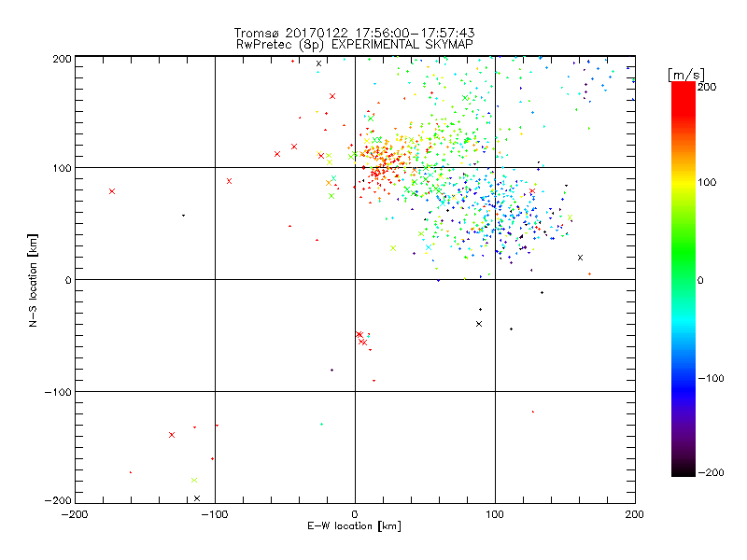Click the N-S axis '−200' tick label
747x560 pixels.
point(58,500)
